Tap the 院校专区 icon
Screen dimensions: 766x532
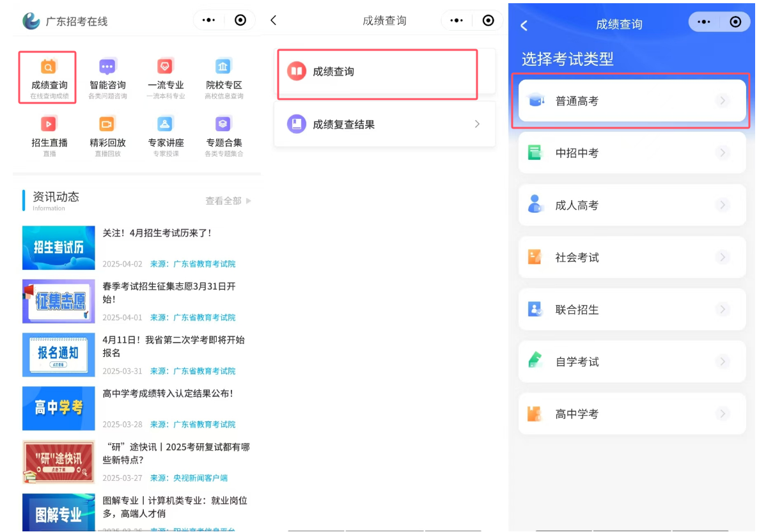tap(224, 67)
